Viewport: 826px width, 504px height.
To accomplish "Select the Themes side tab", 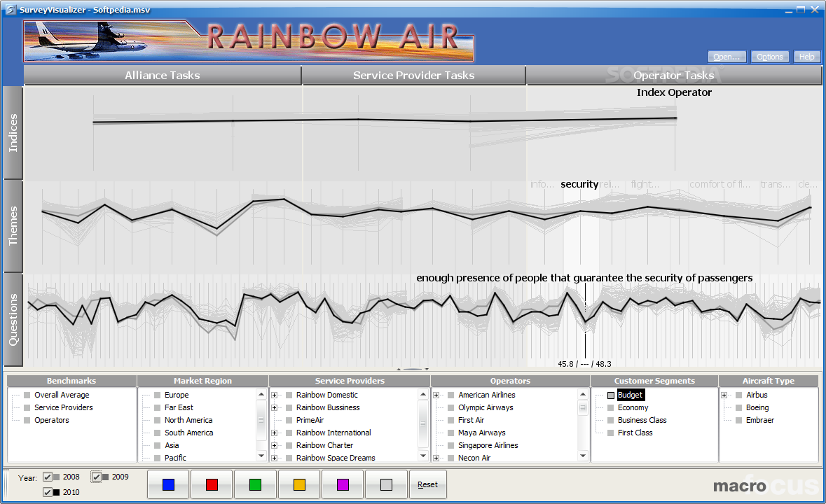I will tap(13, 225).
